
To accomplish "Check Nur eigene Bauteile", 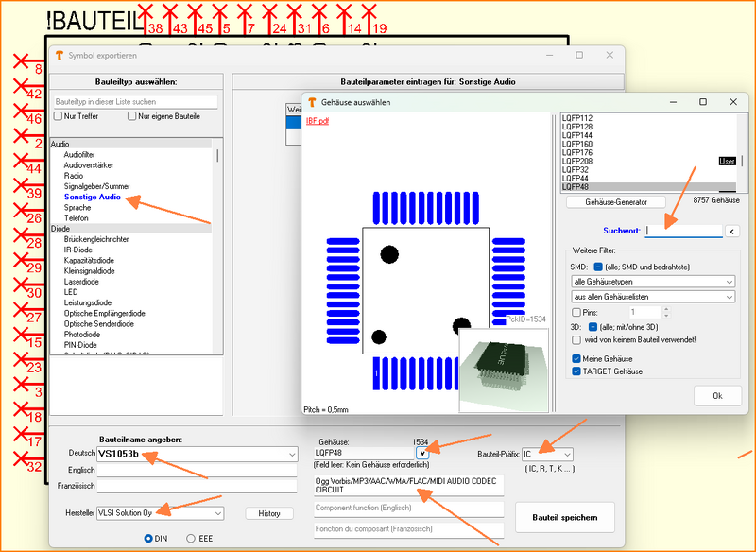I will click(x=130, y=115).
